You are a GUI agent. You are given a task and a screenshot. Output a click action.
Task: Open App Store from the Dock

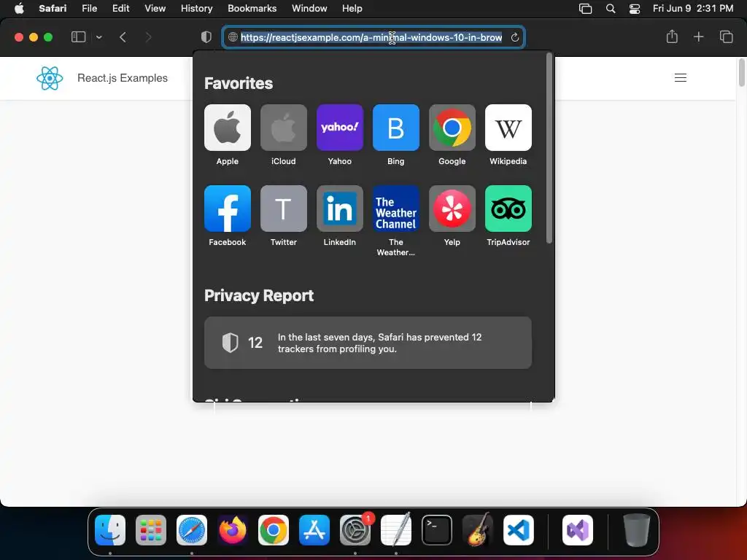[314, 530]
